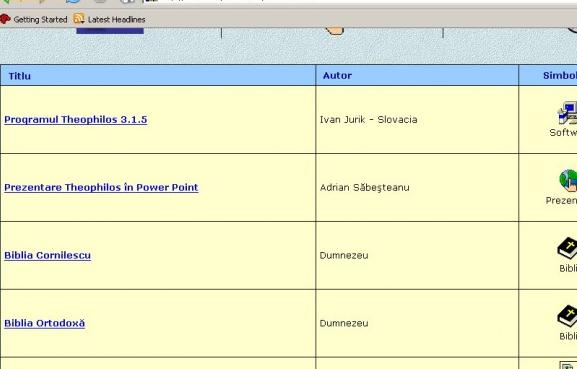Select the author text Adrian Săbeşteanu
Image resolution: width=577 pixels, height=369 pixels.
pos(364,187)
